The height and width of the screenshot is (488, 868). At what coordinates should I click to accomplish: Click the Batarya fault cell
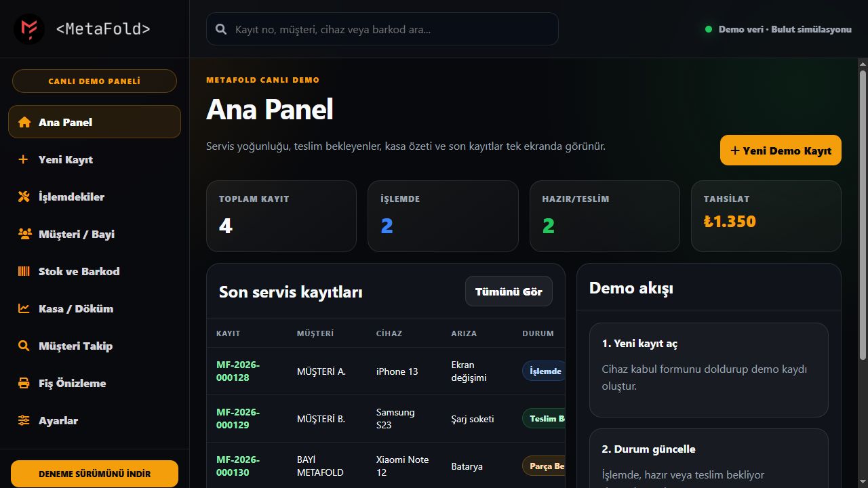pos(467,466)
